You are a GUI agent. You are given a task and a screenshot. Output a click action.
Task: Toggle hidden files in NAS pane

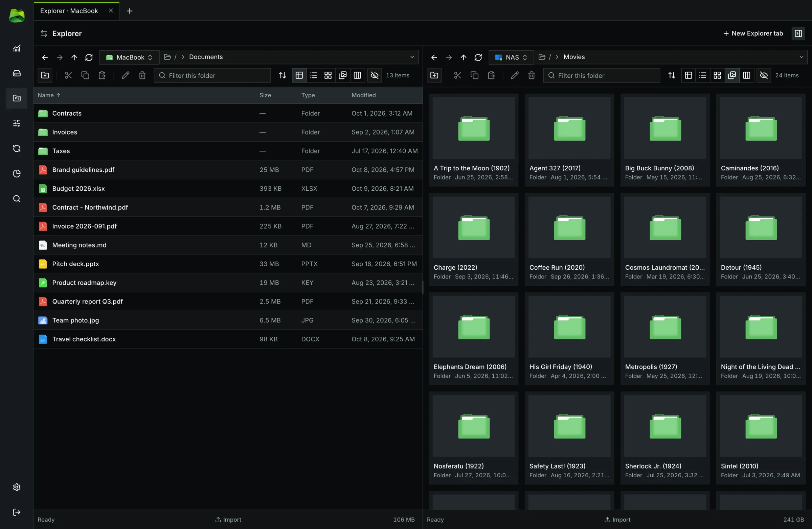pyautogui.click(x=764, y=75)
